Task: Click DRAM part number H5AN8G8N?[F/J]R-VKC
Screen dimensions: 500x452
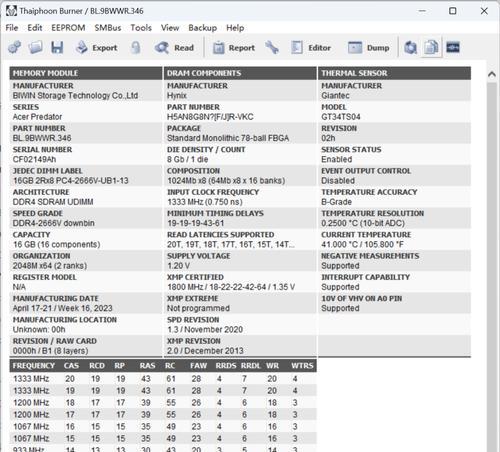Action: [x=210, y=117]
